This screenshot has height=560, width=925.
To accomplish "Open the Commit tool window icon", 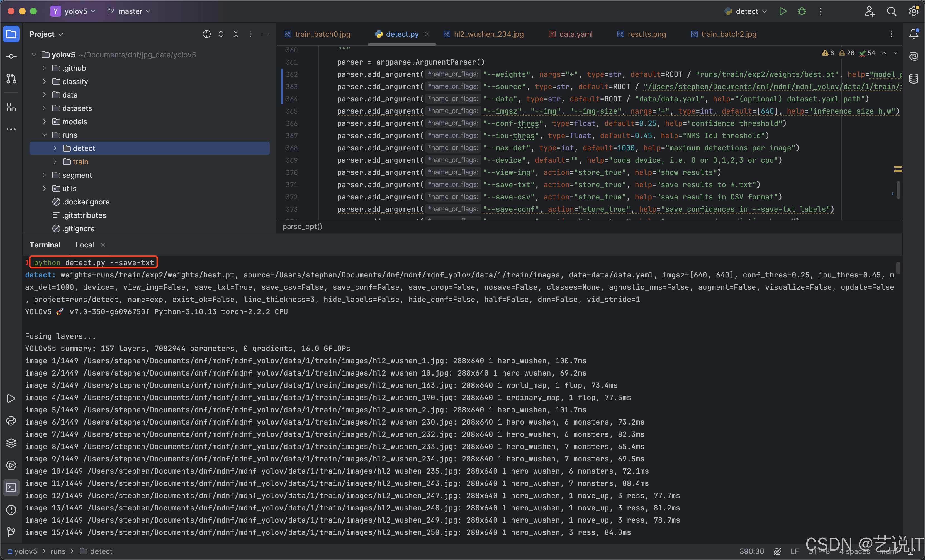I will [11, 56].
